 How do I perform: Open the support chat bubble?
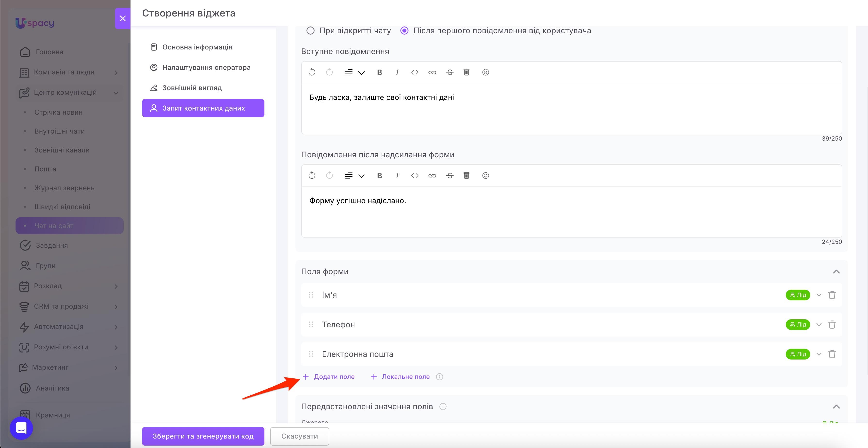click(21, 428)
